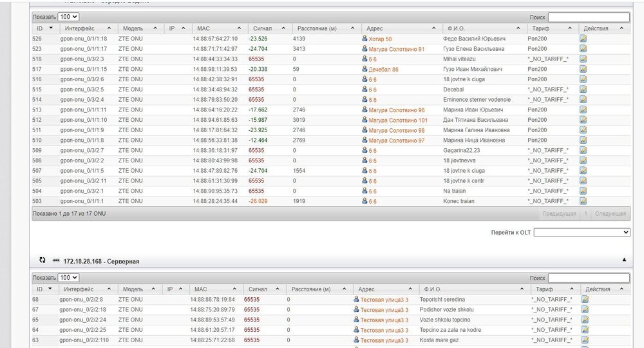
Task: Click the action icon for Kosta mare gaz
Action: click(585, 340)
